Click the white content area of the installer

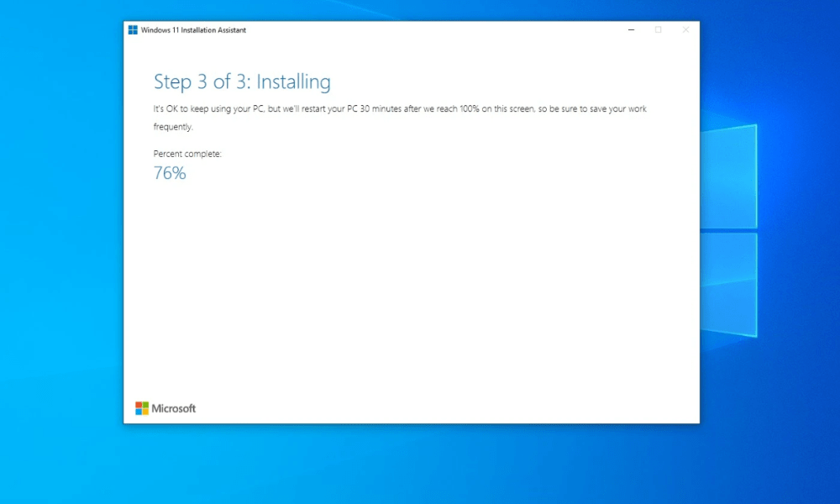pyautogui.click(x=412, y=294)
